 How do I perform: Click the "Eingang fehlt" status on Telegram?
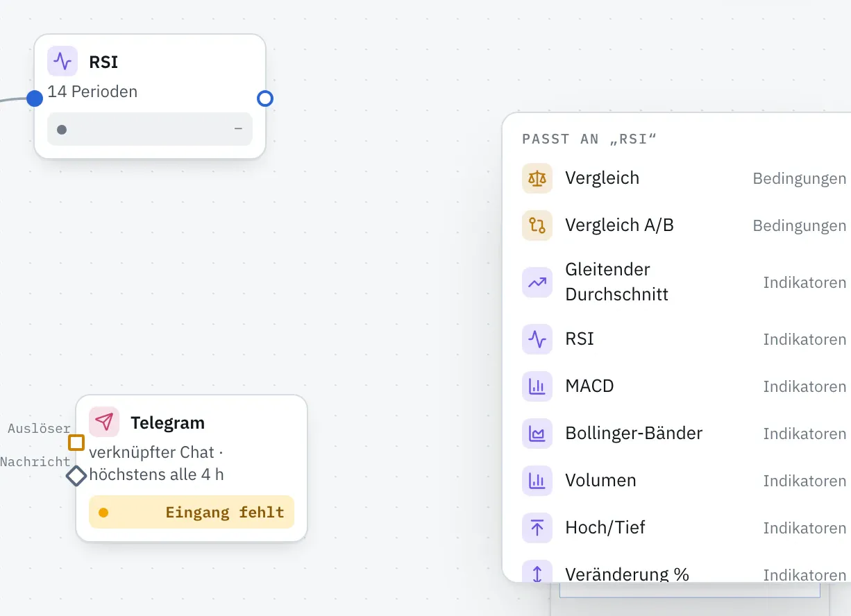pyautogui.click(x=192, y=512)
